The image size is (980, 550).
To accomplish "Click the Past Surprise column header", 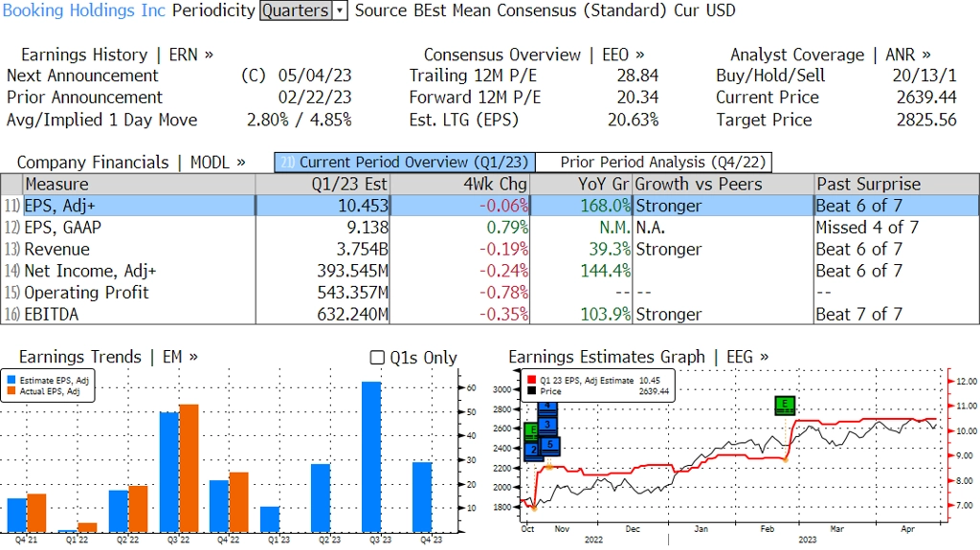I will (896, 185).
